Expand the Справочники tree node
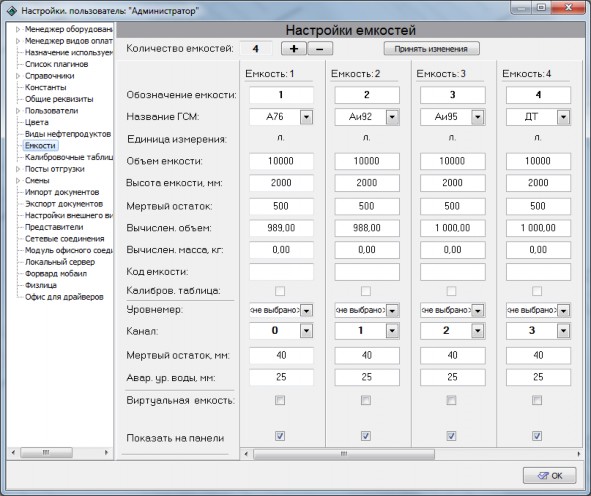The image size is (591, 496). tap(18, 76)
